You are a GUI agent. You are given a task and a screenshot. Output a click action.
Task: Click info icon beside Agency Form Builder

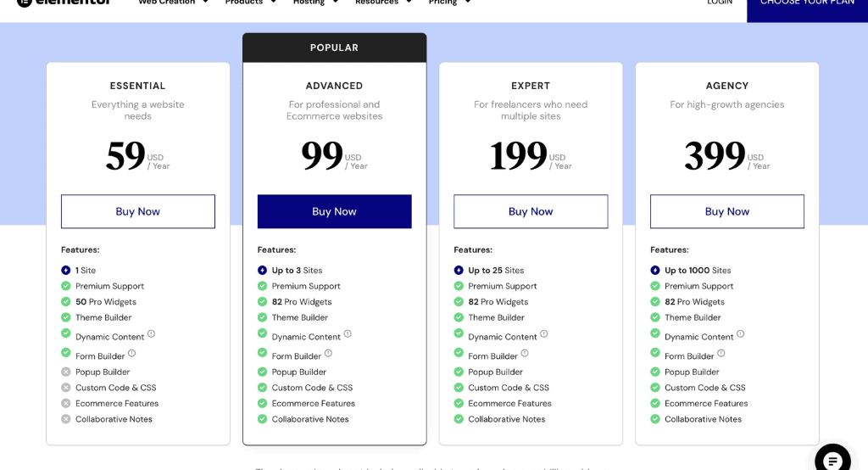pos(721,353)
